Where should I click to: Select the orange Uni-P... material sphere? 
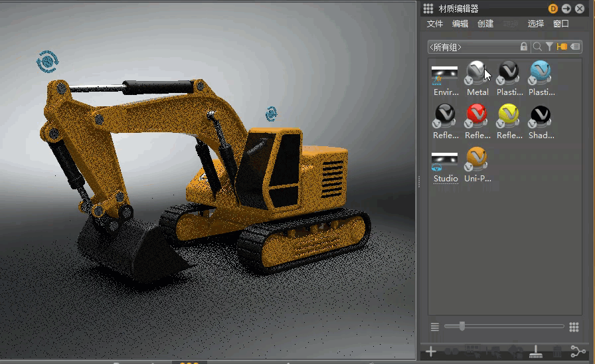[x=477, y=159]
